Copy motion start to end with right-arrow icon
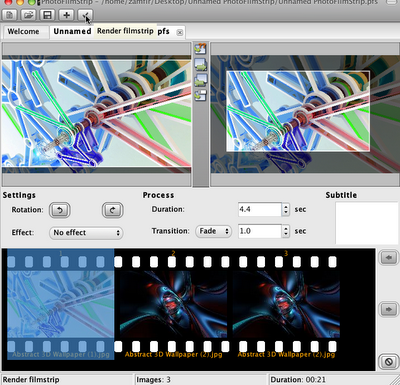Screen dimensions: 400x385 coord(200,64)
